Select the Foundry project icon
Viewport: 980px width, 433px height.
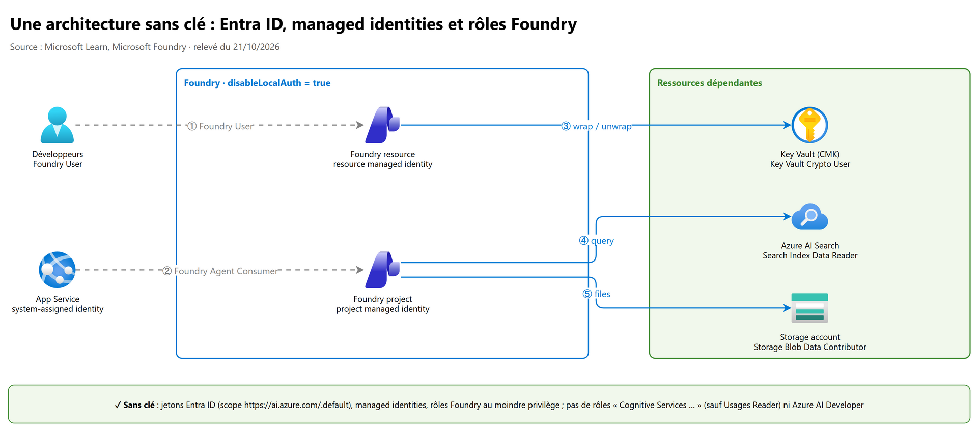(382, 270)
